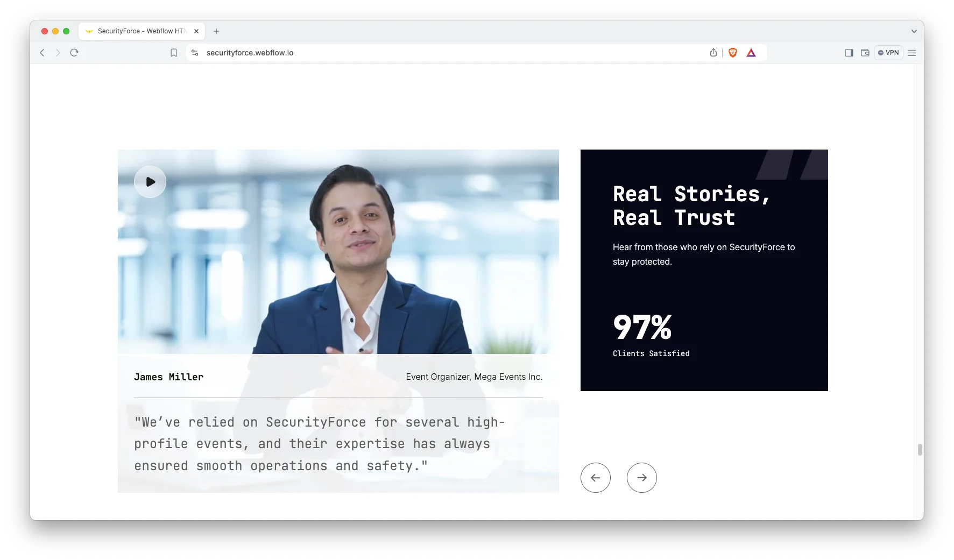
Task: View site information in address bar
Action: coord(195,53)
